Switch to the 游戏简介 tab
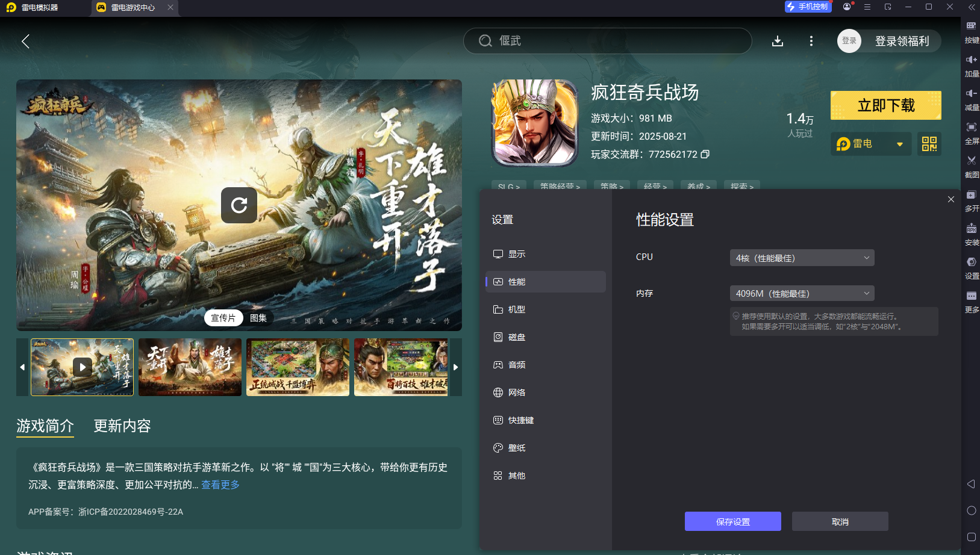The height and width of the screenshot is (555, 980). pos(45,426)
